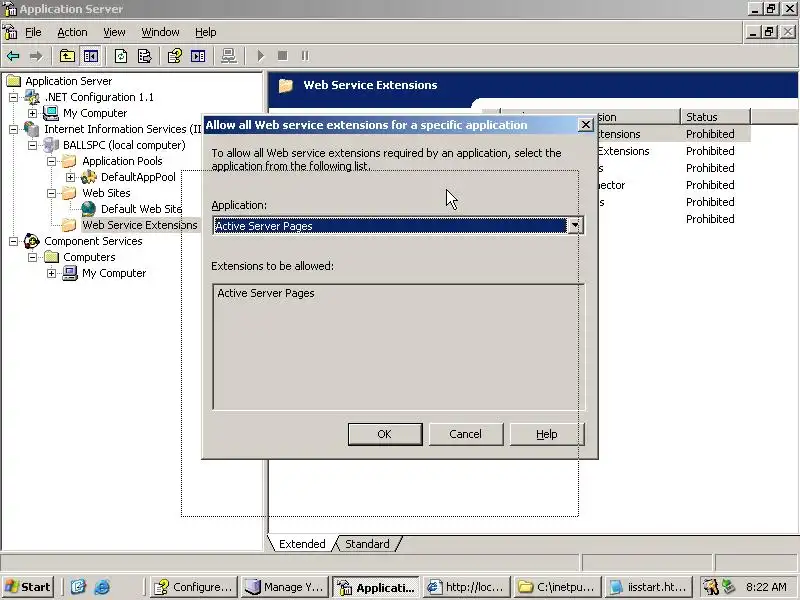Image resolution: width=800 pixels, height=600 pixels.
Task: Click the Export List toolbar icon
Action: click(144, 56)
